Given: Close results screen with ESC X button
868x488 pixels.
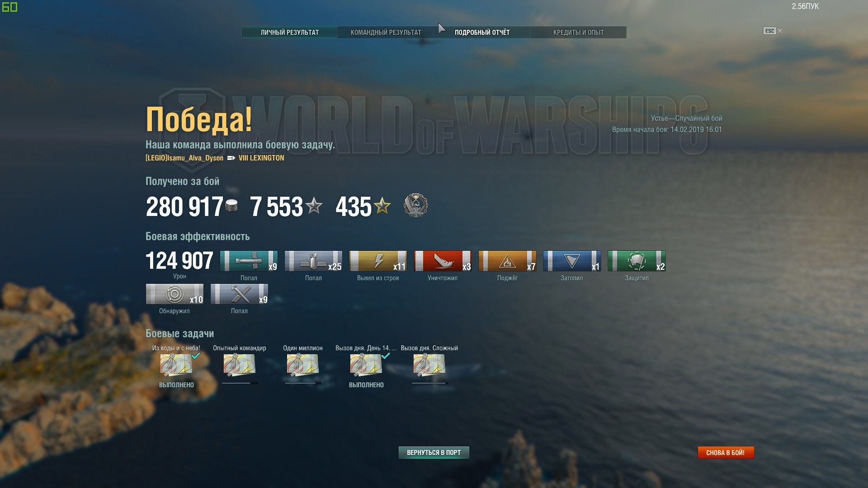Looking at the screenshot, I should [773, 31].
